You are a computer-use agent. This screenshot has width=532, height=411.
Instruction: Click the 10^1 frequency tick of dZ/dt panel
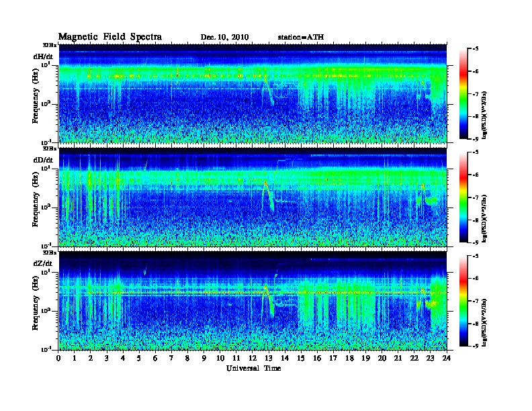click(46, 272)
